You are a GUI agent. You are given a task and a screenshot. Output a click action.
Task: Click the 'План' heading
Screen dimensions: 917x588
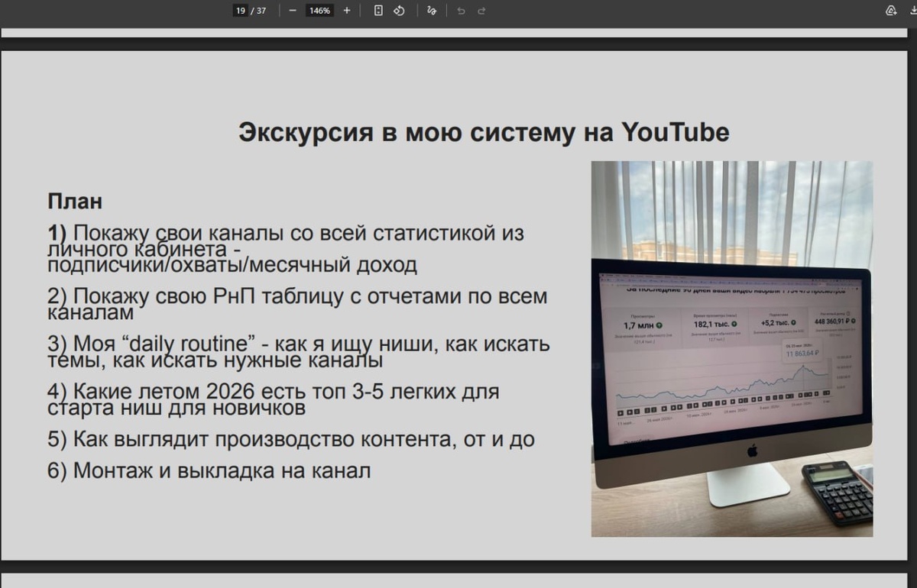(x=75, y=202)
